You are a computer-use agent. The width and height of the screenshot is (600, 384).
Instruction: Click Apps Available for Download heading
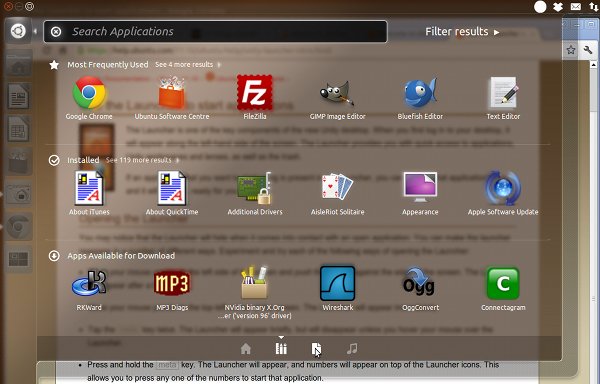[121, 255]
